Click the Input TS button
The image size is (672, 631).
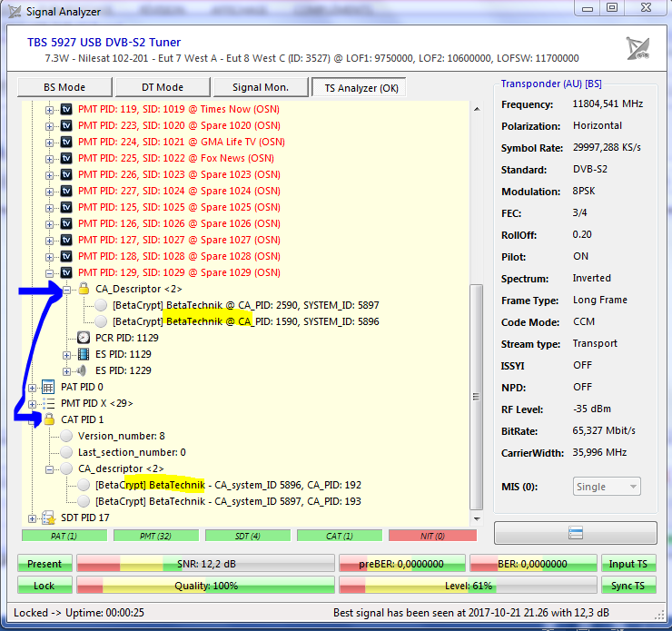(x=628, y=564)
